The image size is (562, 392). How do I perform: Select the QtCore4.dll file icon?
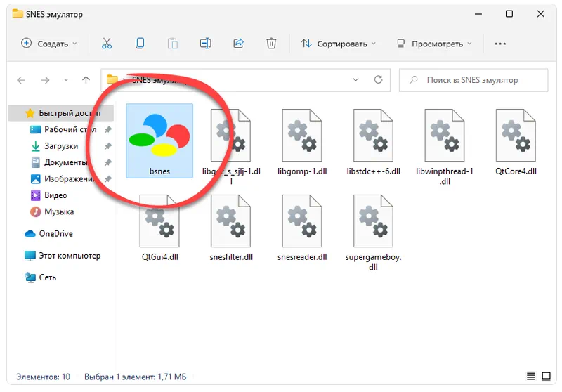click(516, 135)
